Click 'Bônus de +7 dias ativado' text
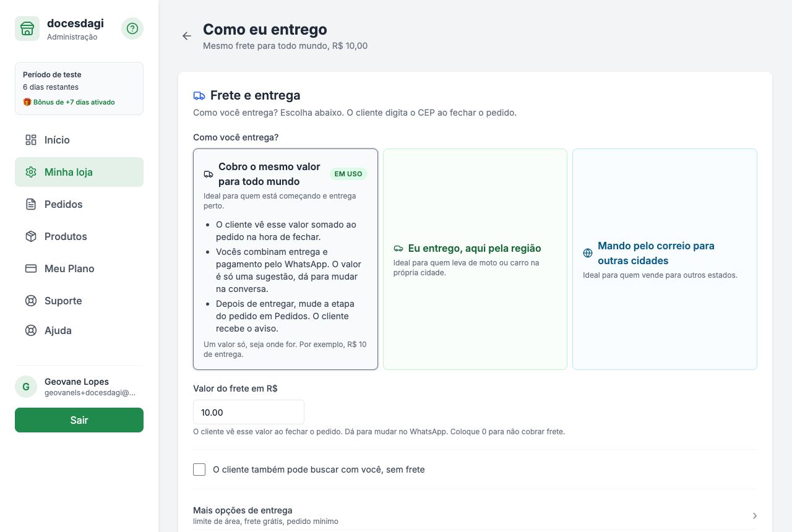Image resolution: width=792 pixels, height=532 pixels. pyautogui.click(x=74, y=102)
